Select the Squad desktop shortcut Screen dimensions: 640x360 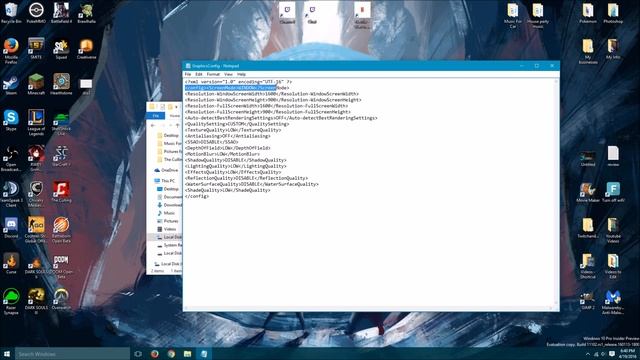pos(61,49)
